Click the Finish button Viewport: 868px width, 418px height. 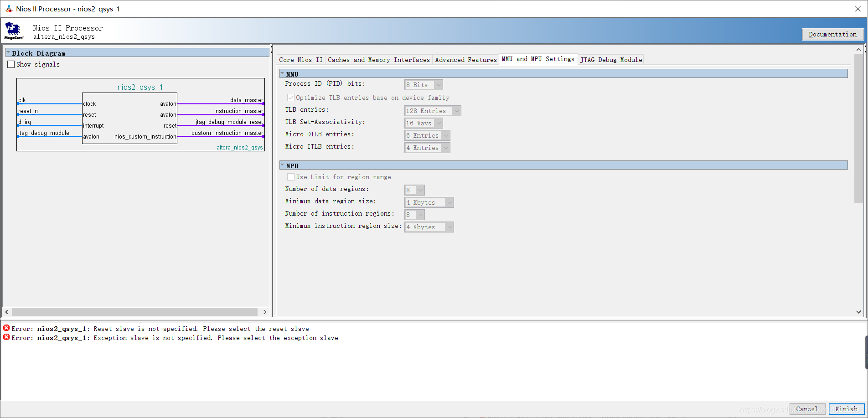[847, 409]
